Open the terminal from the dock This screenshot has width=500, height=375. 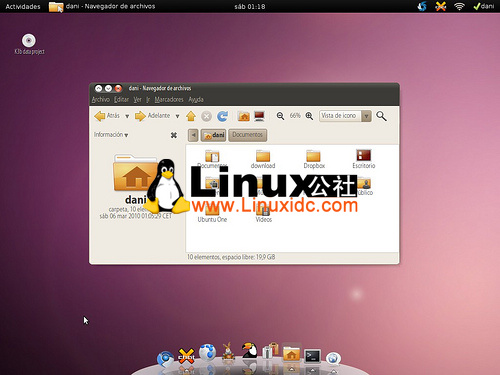coord(312,356)
